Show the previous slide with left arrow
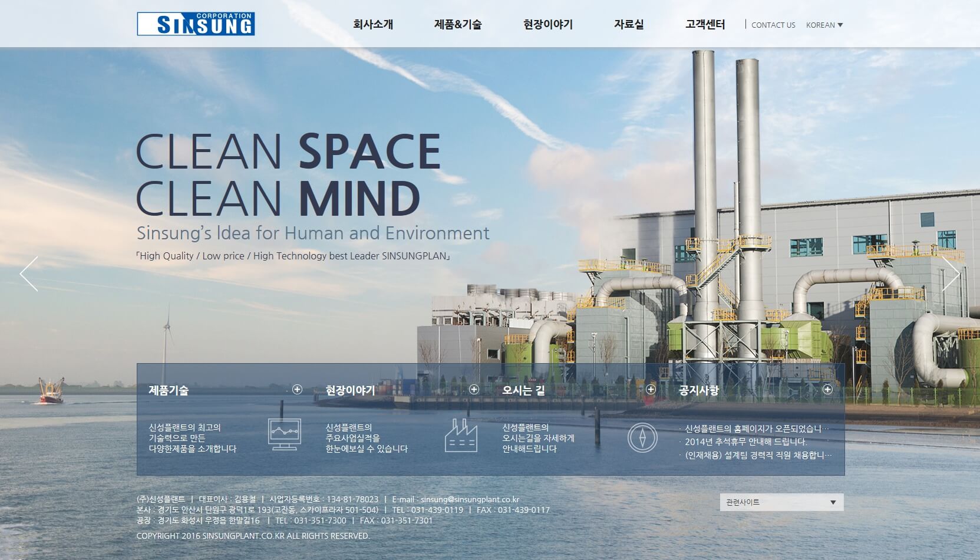The image size is (980, 560). click(x=29, y=274)
